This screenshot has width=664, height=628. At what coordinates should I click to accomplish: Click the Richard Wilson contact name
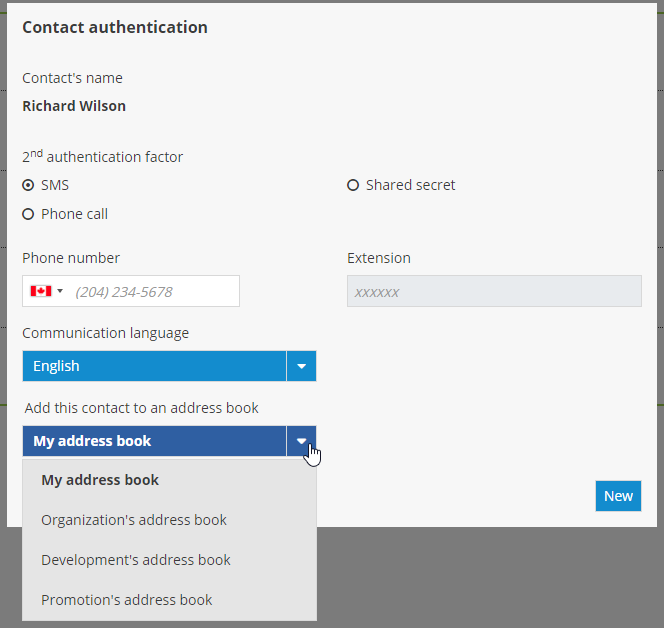coord(74,106)
